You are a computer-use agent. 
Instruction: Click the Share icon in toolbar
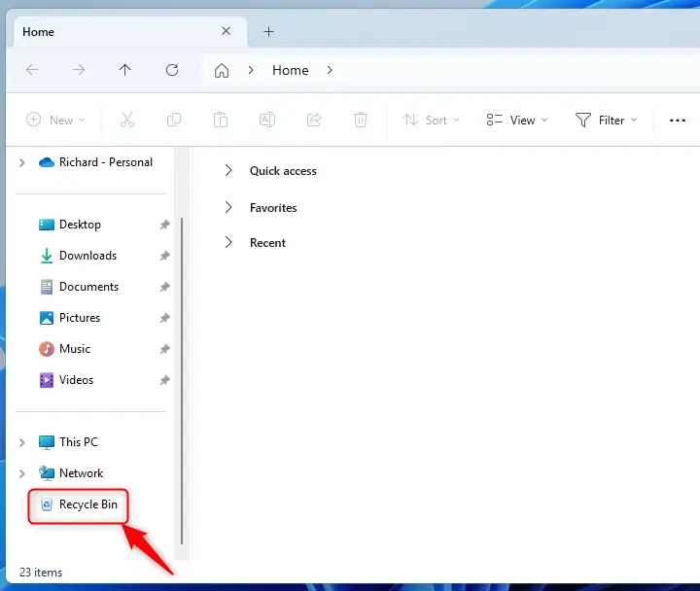[314, 120]
